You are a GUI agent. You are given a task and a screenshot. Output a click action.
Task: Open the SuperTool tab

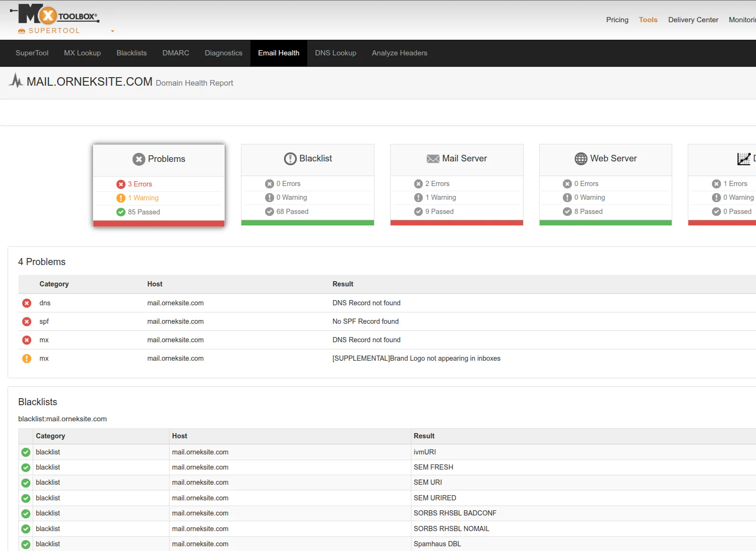(32, 53)
